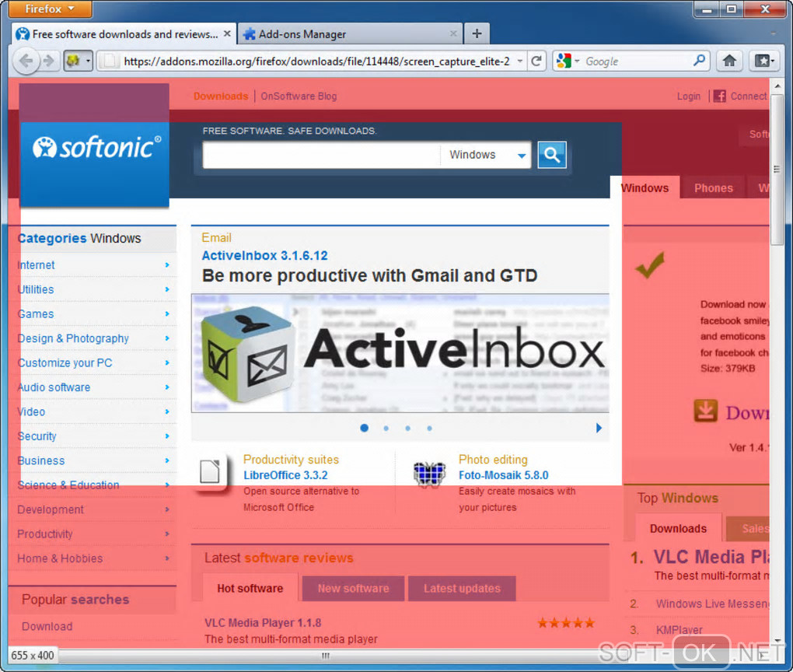The image size is (793, 672).
Task: Switch to the Add-ons Manager tab
Action: (350, 34)
